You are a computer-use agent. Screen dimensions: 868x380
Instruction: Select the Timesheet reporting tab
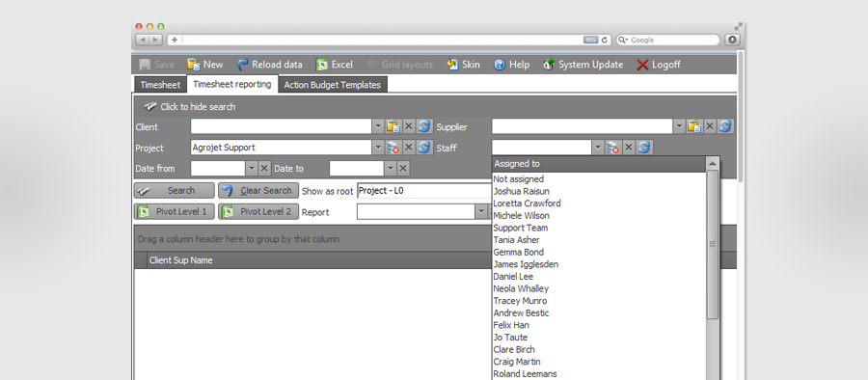tap(231, 84)
